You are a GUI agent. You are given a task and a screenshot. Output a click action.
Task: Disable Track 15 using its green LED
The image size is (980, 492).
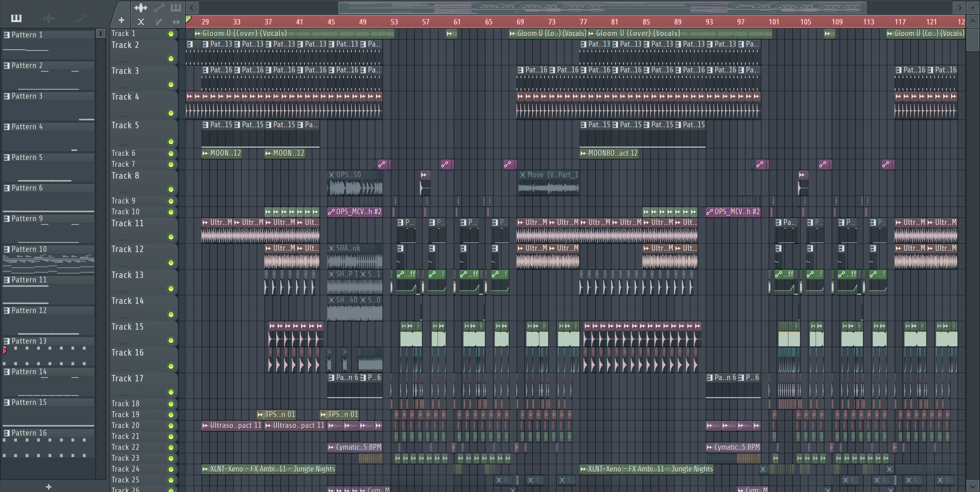coord(171,341)
